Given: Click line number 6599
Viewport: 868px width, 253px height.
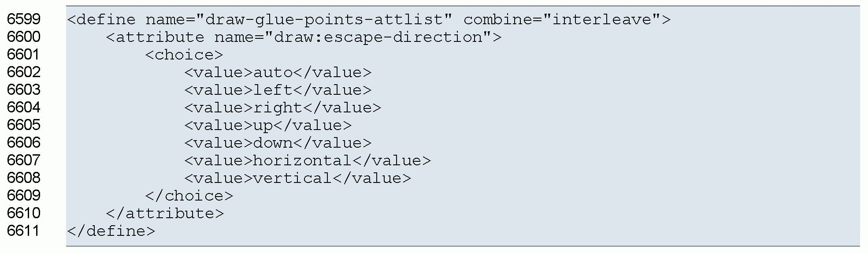Looking at the screenshot, I should pos(24,19).
